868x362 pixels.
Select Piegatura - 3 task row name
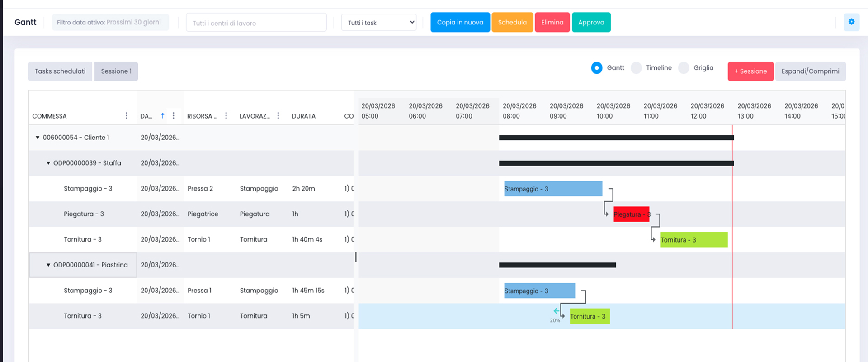pyautogui.click(x=84, y=214)
